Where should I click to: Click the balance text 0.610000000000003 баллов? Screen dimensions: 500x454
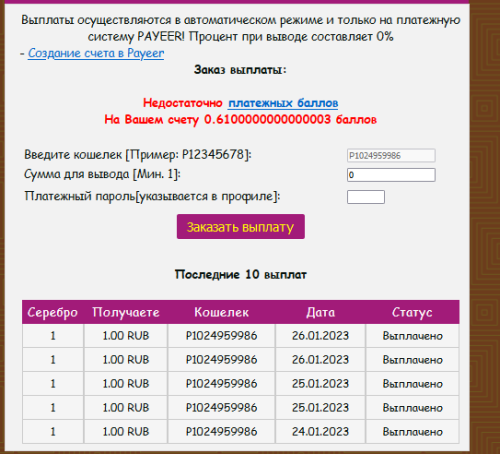pos(290,119)
